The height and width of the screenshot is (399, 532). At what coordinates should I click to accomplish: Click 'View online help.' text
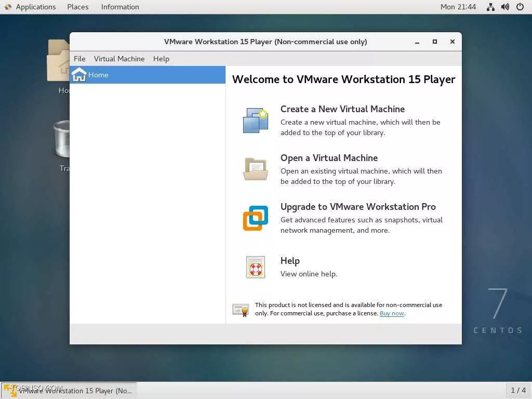click(309, 274)
